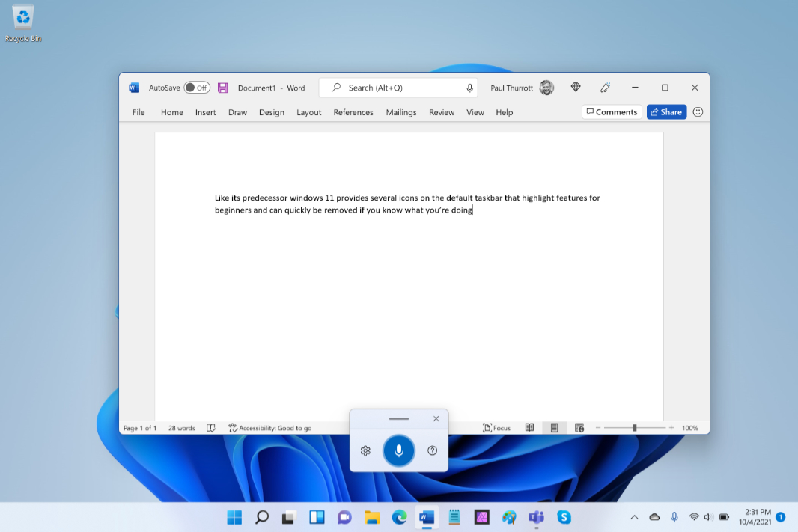This screenshot has width=798, height=532.
Task: Start dictation with the microphone button
Action: pos(398,450)
